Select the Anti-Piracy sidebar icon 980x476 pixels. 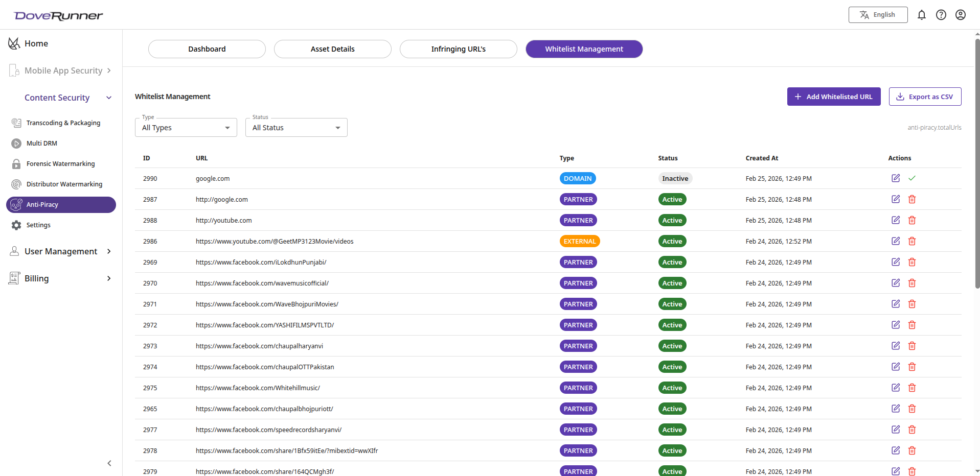[x=16, y=204]
